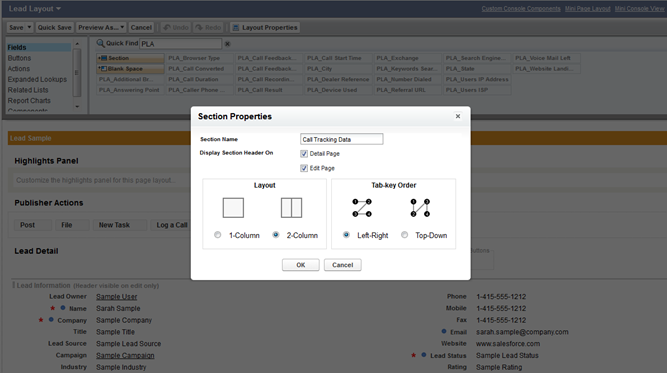Click the PLA_Referral URL field

click(408, 90)
